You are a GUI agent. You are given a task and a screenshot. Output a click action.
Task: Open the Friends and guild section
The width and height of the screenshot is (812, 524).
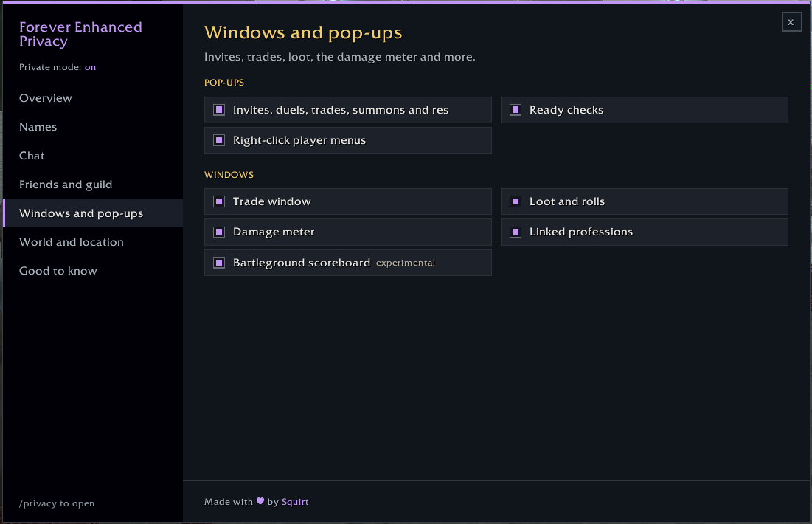[x=93, y=185]
